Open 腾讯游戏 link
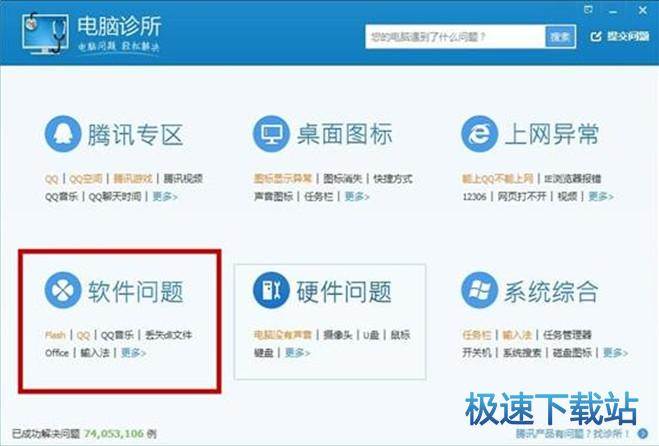 click(132, 179)
